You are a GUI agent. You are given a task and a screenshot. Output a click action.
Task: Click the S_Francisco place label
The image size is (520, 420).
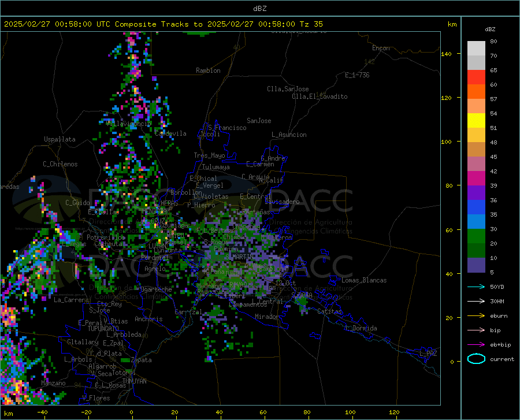[x=227, y=128]
